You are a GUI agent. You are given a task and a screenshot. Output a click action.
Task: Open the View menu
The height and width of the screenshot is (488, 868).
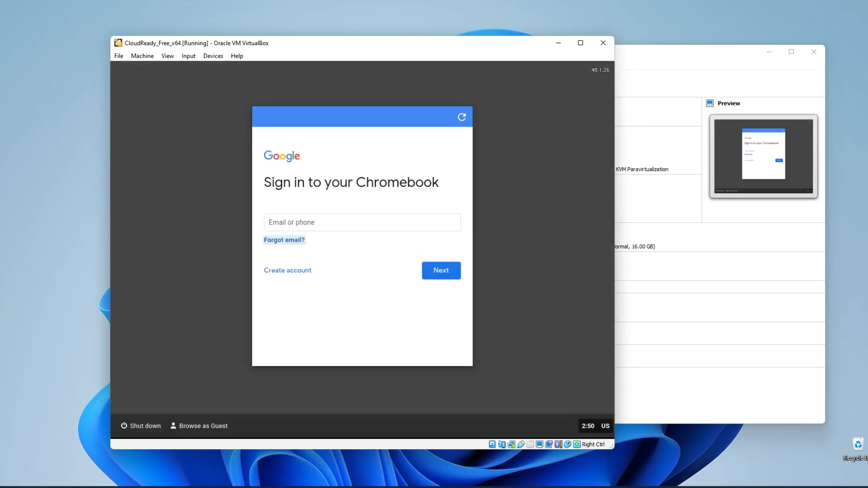[x=167, y=56]
